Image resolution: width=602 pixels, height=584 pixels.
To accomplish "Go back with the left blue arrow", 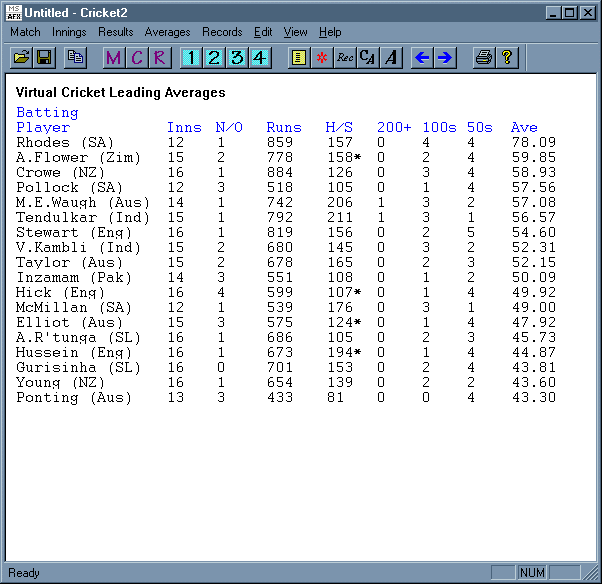I will coord(422,58).
